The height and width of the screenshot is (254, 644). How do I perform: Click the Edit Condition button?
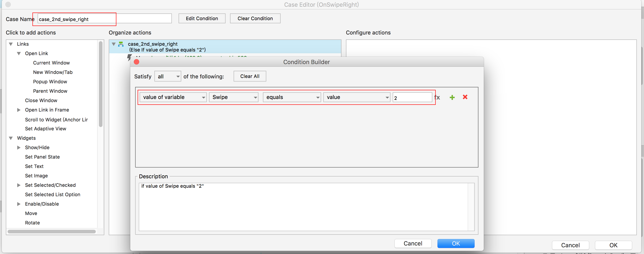(x=202, y=19)
